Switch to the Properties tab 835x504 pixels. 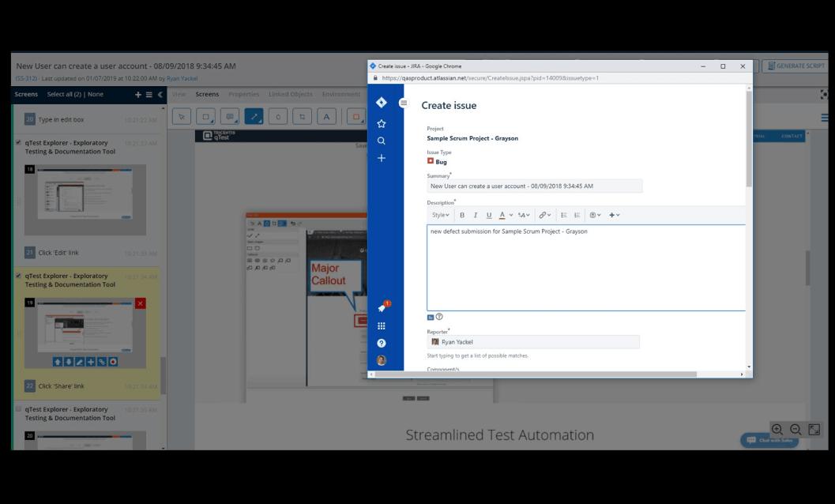pos(243,95)
